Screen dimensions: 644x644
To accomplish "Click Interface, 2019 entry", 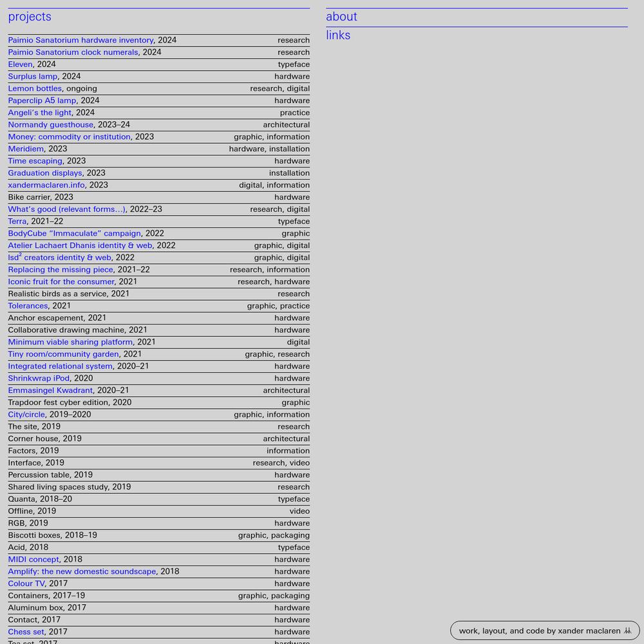I will click(159, 463).
